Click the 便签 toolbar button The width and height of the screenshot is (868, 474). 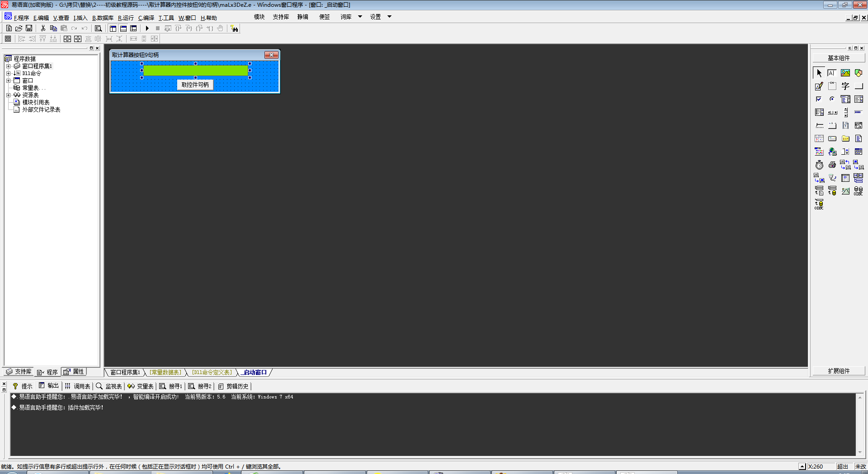click(x=325, y=17)
